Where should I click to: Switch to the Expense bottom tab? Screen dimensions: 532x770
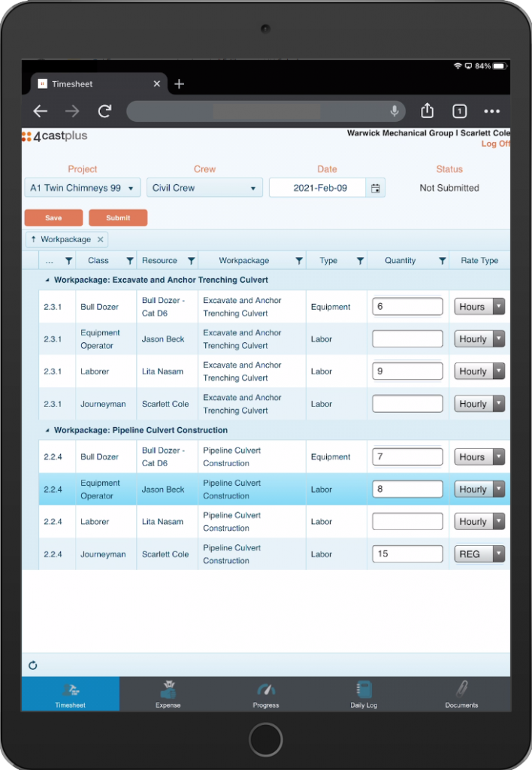point(168,694)
